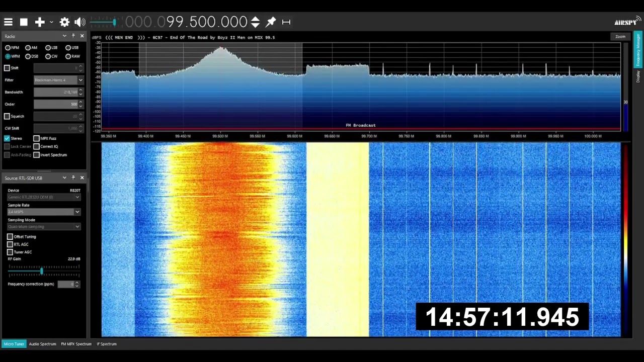Image resolution: width=644 pixels, height=362 pixels.
Task: Select LSB demodulation mode
Action: tap(51, 48)
